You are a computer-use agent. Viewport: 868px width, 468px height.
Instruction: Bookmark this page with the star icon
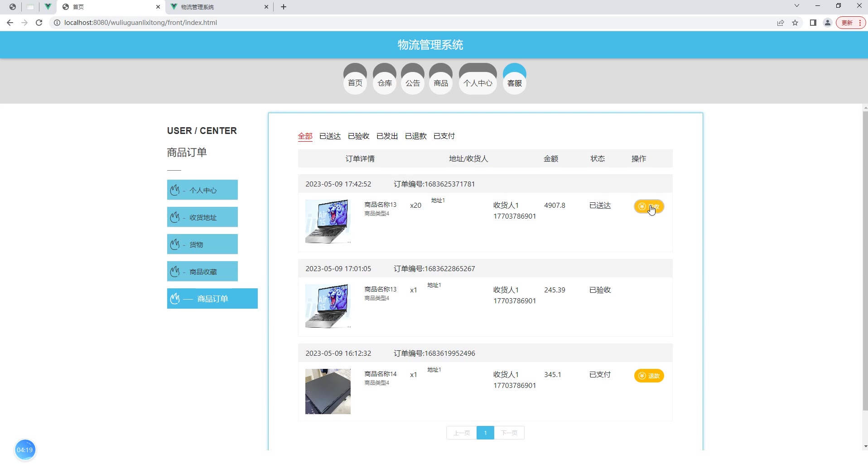click(795, 23)
